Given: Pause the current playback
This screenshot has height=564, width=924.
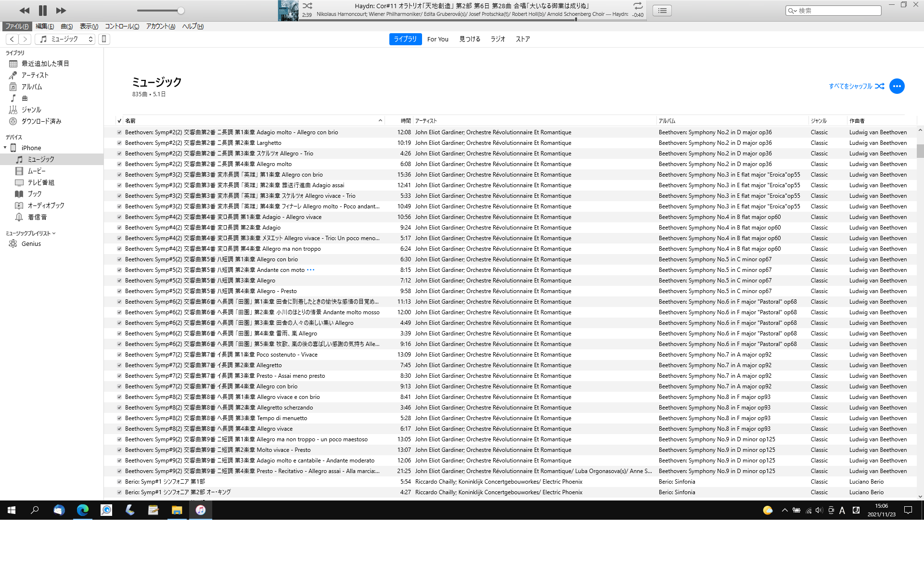Looking at the screenshot, I should [x=42, y=10].
